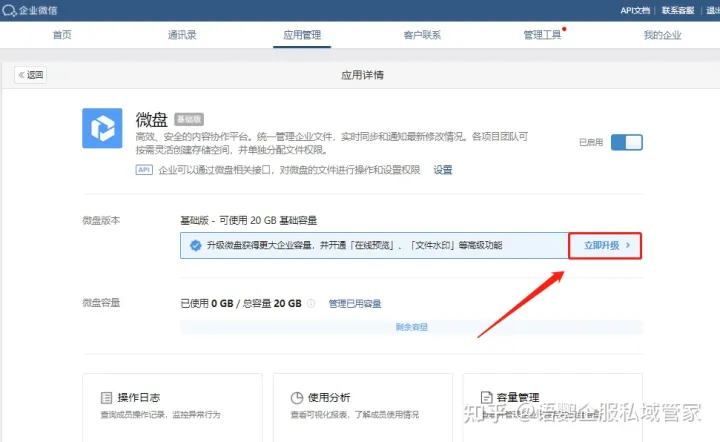Open the 设置 link for API permissions
The image size is (720, 442).
point(443,170)
